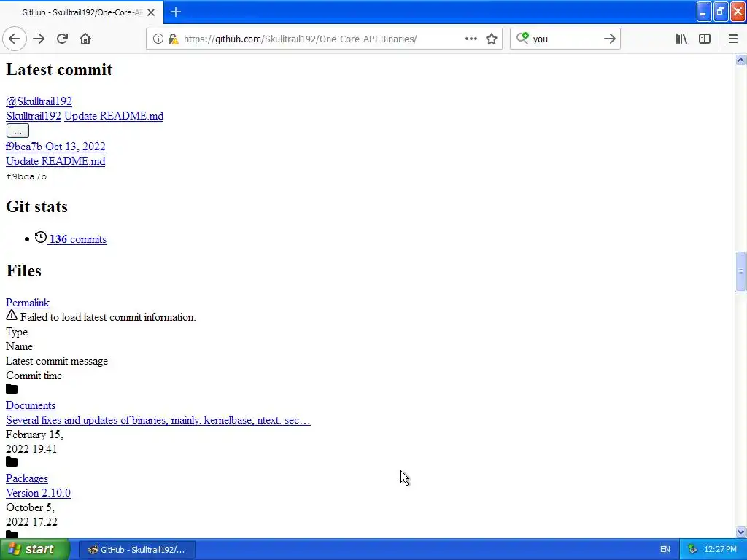Open the Windows Start menu
747x560 pixels.
click(35, 549)
